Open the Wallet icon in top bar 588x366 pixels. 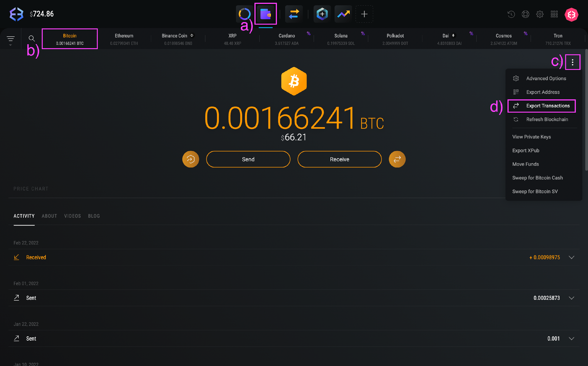pos(265,14)
